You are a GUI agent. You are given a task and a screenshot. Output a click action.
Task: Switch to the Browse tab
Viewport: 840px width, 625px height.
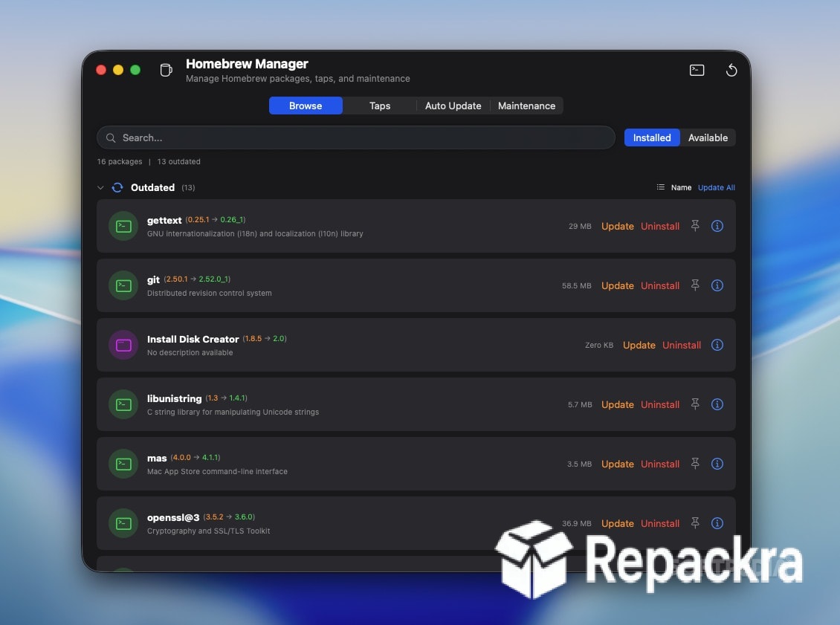pyautogui.click(x=306, y=106)
